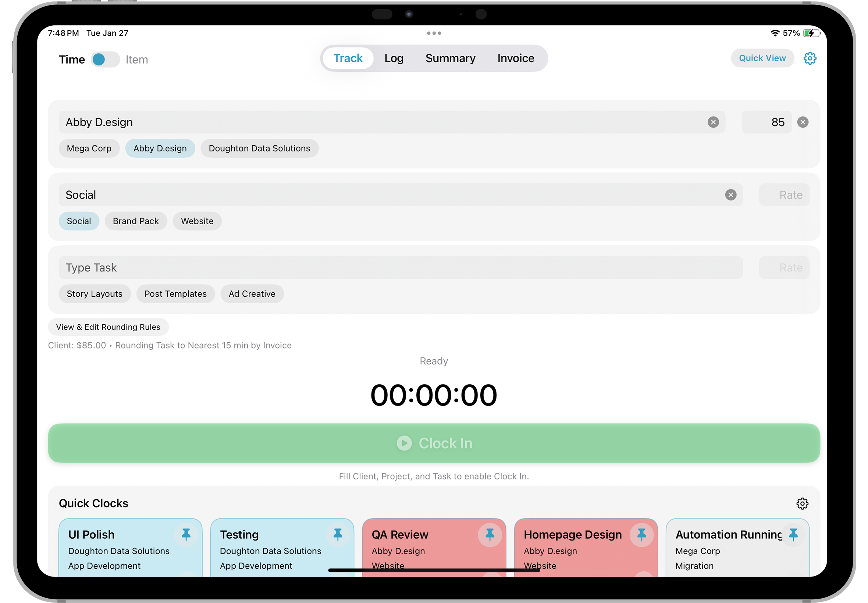Toggle the switch from Time to Item
Image resolution: width=868 pixels, height=603 pixels.
(105, 59)
